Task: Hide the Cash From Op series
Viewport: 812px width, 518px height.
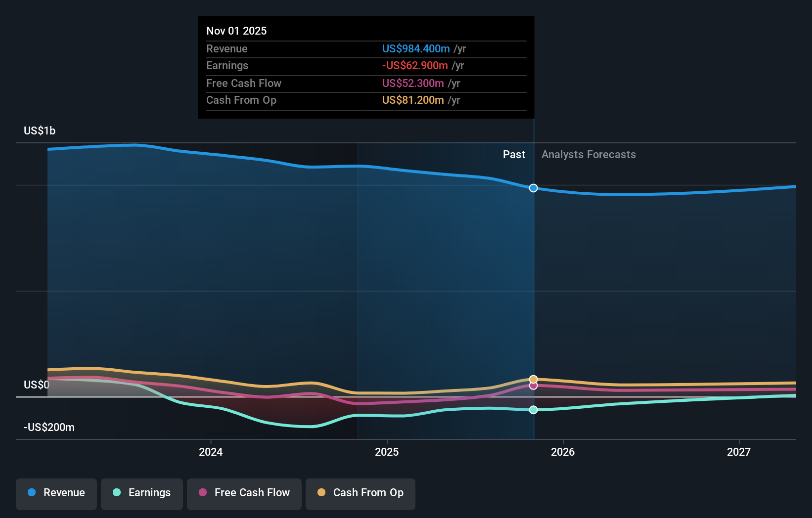Action: [360, 494]
